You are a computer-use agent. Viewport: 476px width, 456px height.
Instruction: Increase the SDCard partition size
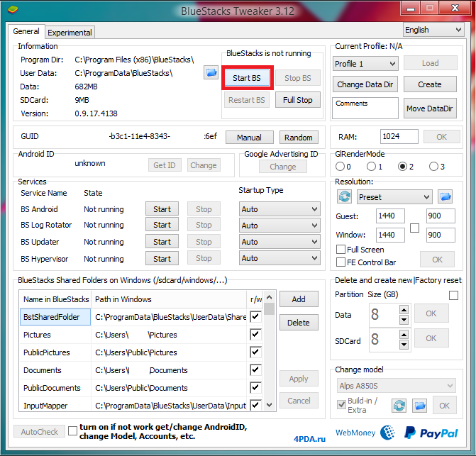pyautogui.click(x=404, y=335)
